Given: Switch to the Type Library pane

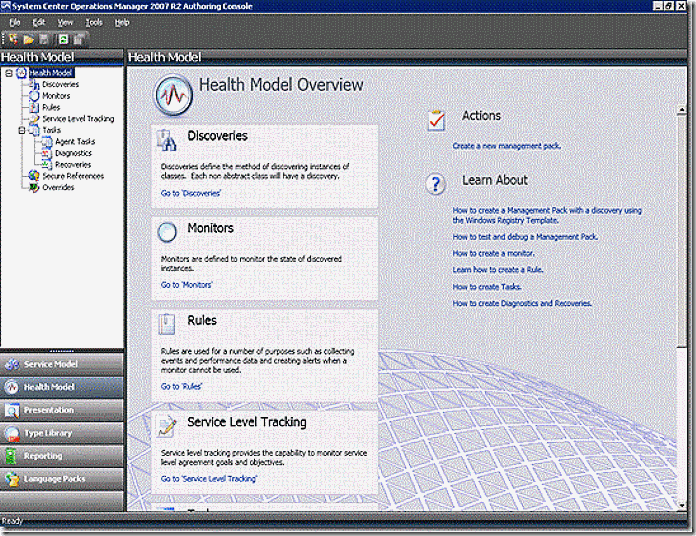Looking at the screenshot, I should pyautogui.click(x=48, y=433).
